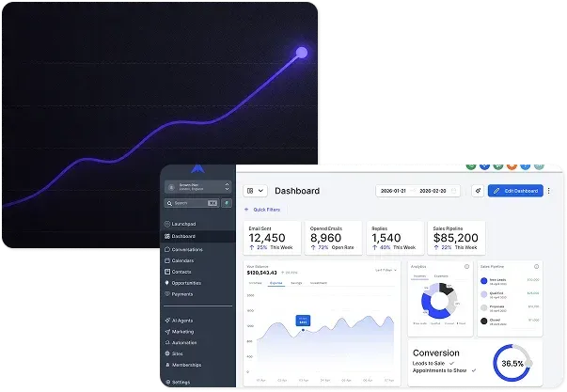Click the blue logo atop the sidebar

pyautogui.click(x=197, y=169)
